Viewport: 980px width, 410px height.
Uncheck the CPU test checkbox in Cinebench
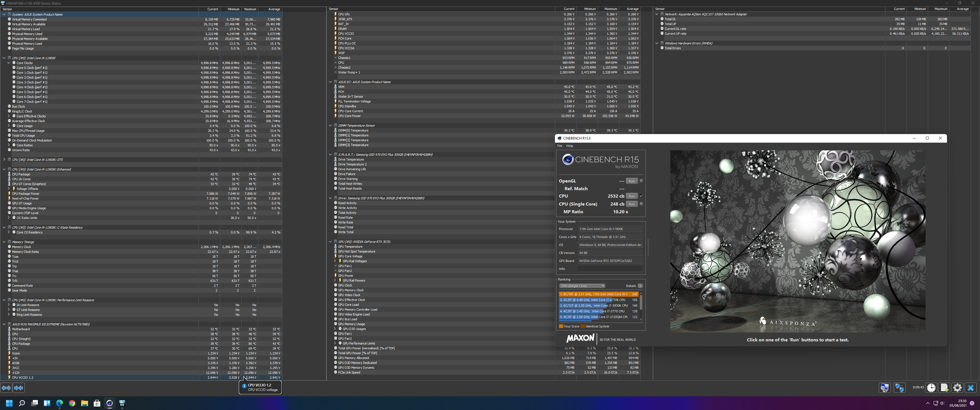tap(641, 196)
